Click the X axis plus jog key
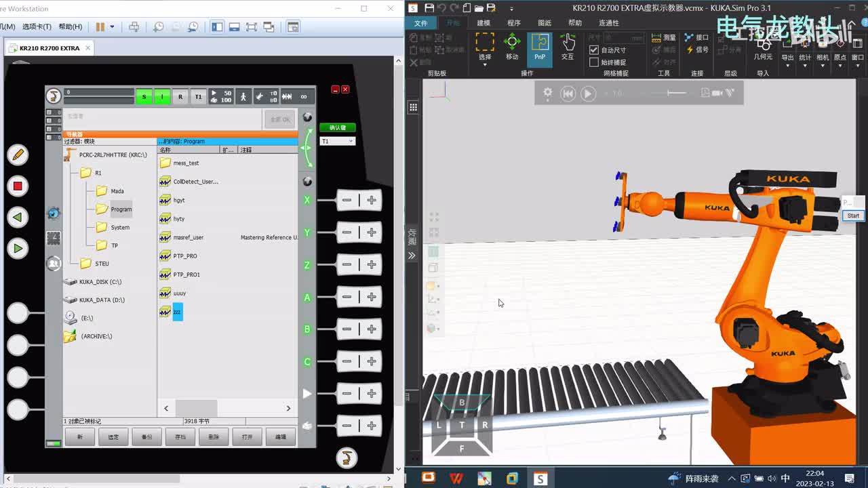The height and width of the screenshot is (488, 868). click(x=372, y=200)
